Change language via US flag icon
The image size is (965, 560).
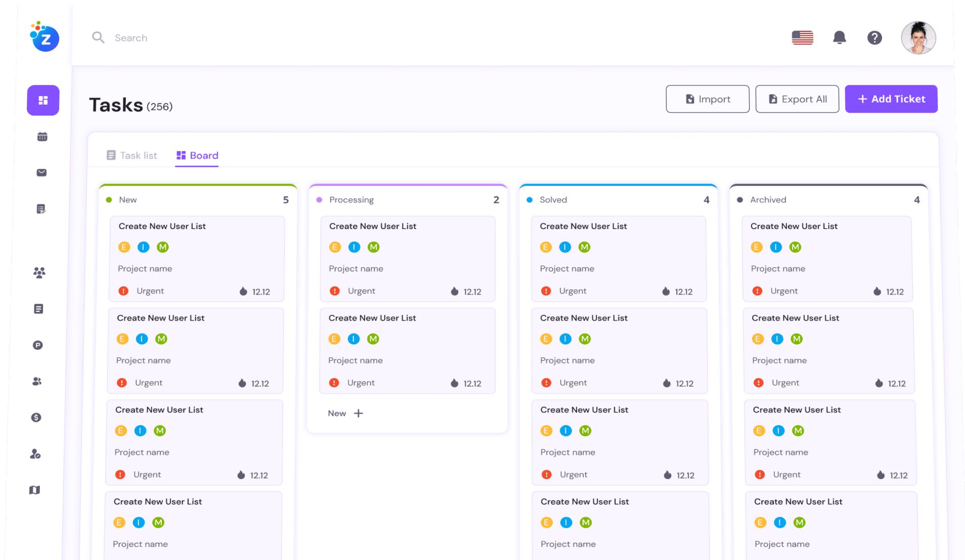point(802,37)
